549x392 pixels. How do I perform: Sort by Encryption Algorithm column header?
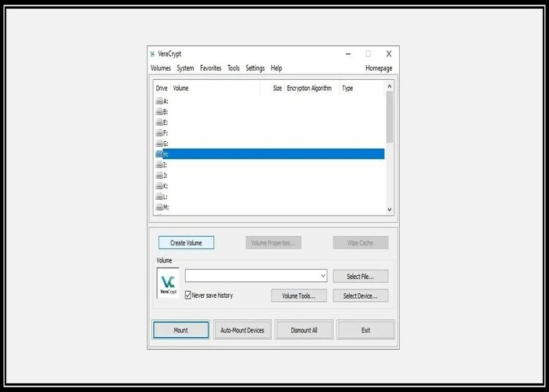[311, 88]
